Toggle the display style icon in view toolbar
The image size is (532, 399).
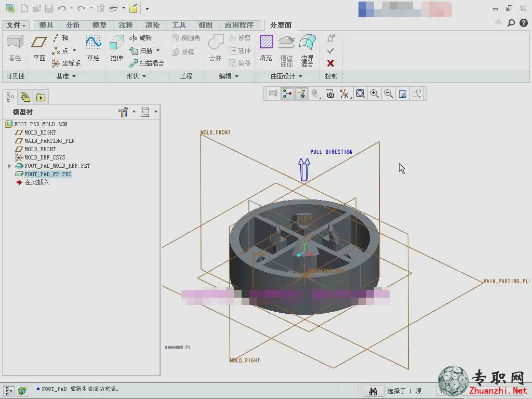pos(316,94)
